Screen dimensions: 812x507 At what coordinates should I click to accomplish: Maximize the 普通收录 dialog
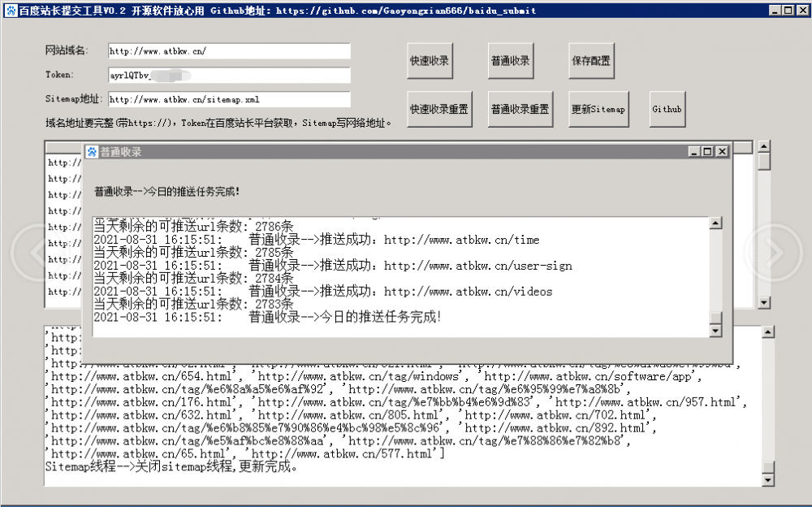707,151
